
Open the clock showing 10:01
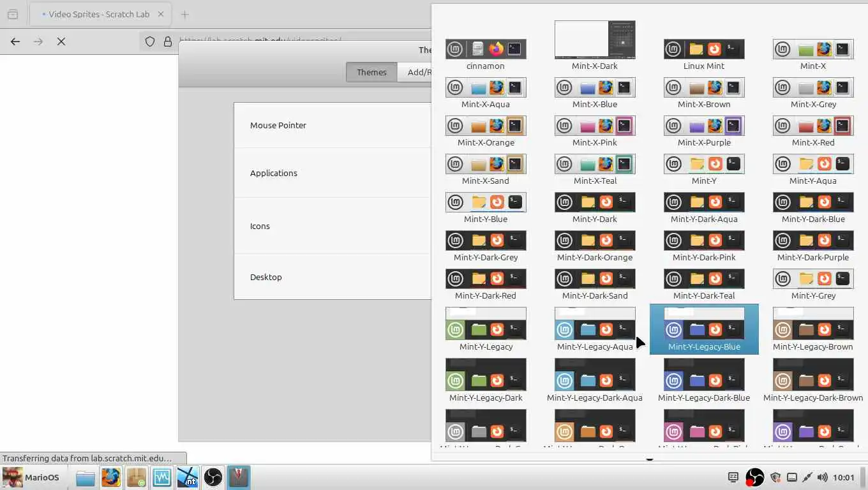click(x=844, y=477)
